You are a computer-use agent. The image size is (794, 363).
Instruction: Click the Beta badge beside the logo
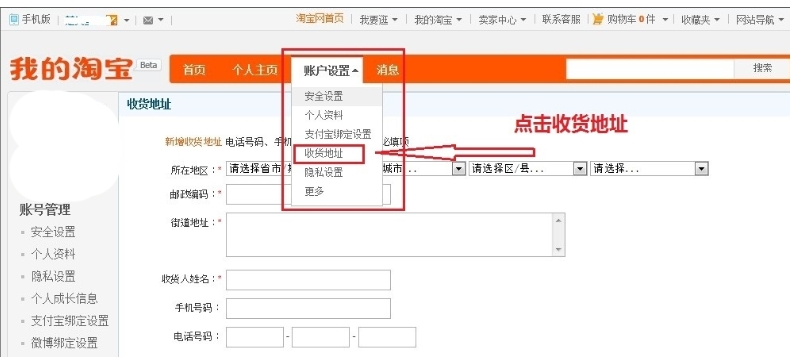148,65
